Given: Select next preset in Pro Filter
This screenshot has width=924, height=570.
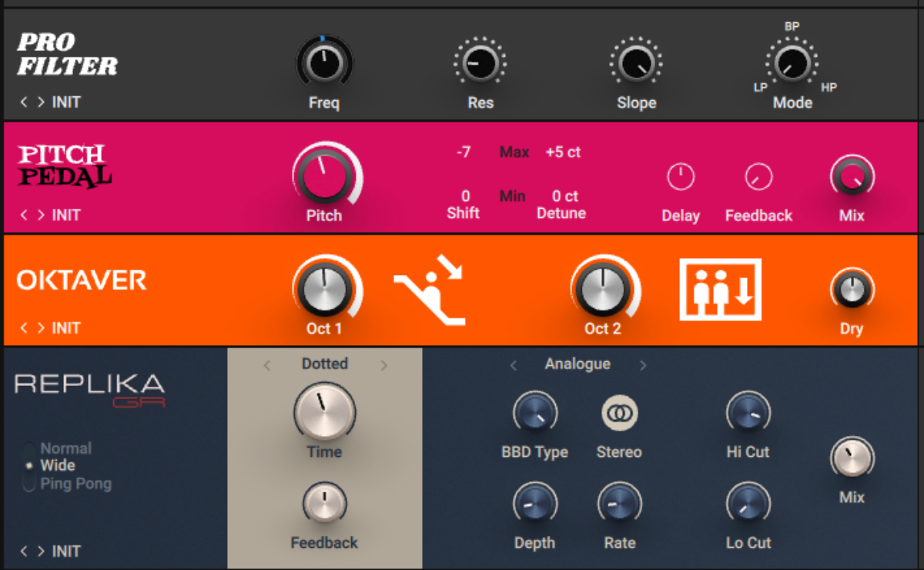Looking at the screenshot, I should coord(40,102).
